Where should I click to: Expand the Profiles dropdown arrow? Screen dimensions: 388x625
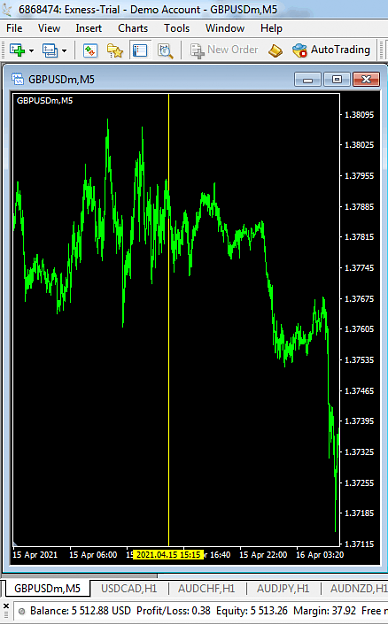point(64,51)
